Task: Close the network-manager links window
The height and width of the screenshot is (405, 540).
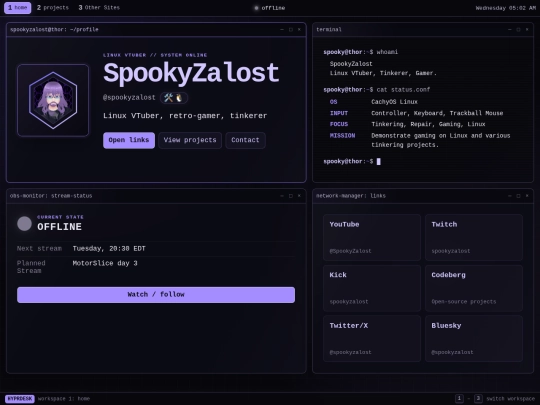Action: click(x=527, y=196)
